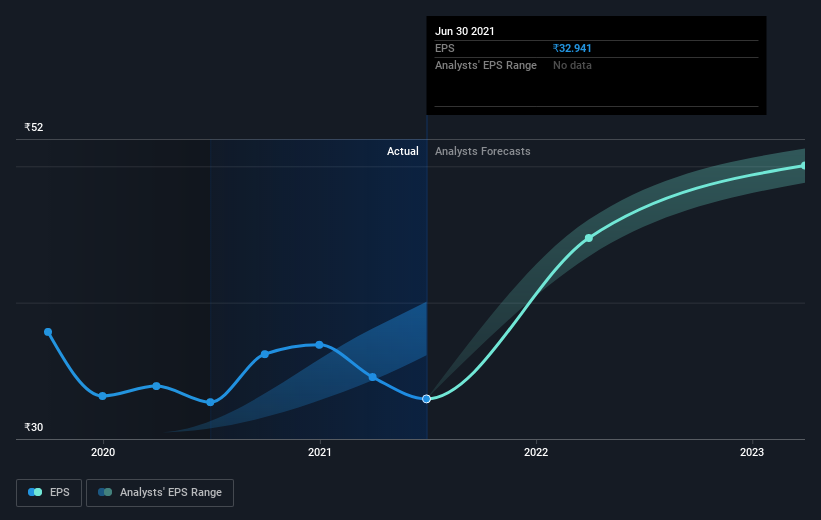The width and height of the screenshot is (821, 520).
Task: Select the last forecast point past 2023
Action: click(x=804, y=165)
